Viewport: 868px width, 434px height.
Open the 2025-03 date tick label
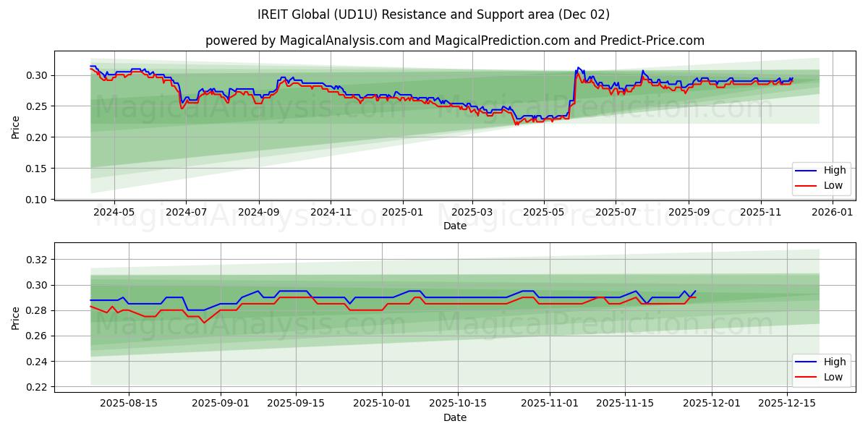[474, 210]
